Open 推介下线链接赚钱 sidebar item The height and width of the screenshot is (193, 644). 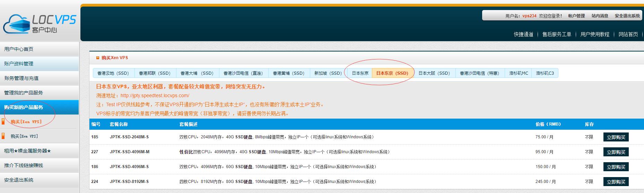coord(39,165)
